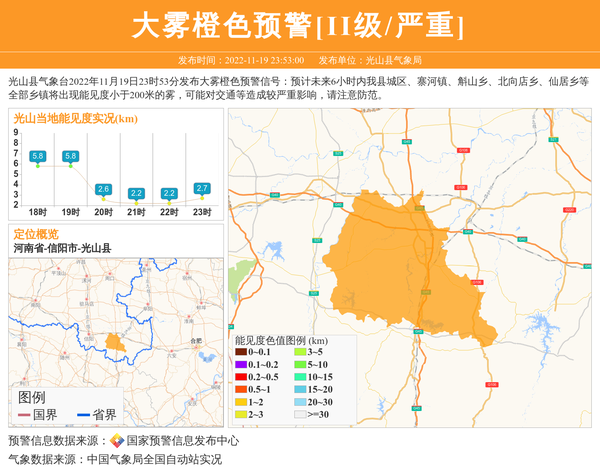Screen dimensions: 600x471
Task: Click the 5.8 data label at 18时
Action: click(x=38, y=156)
